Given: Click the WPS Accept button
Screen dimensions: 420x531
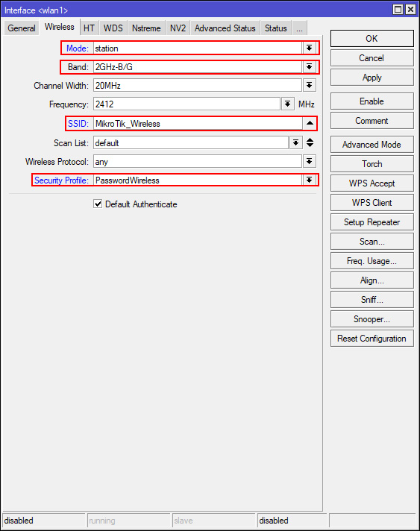Looking at the screenshot, I should pyautogui.click(x=372, y=183).
